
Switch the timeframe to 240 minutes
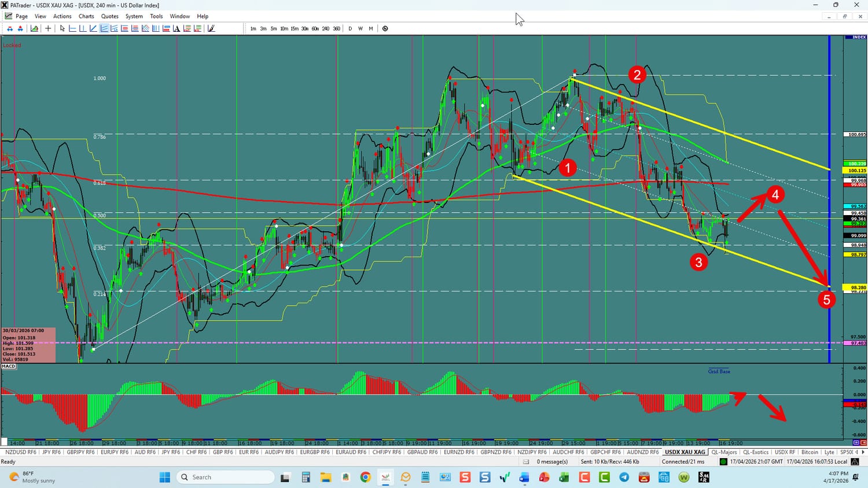(x=326, y=28)
